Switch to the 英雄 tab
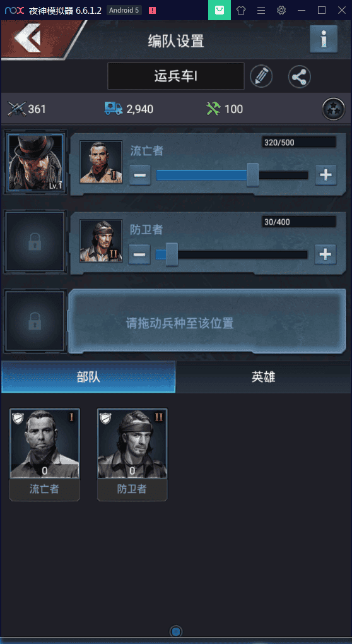The height and width of the screenshot is (644, 352). tap(264, 377)
